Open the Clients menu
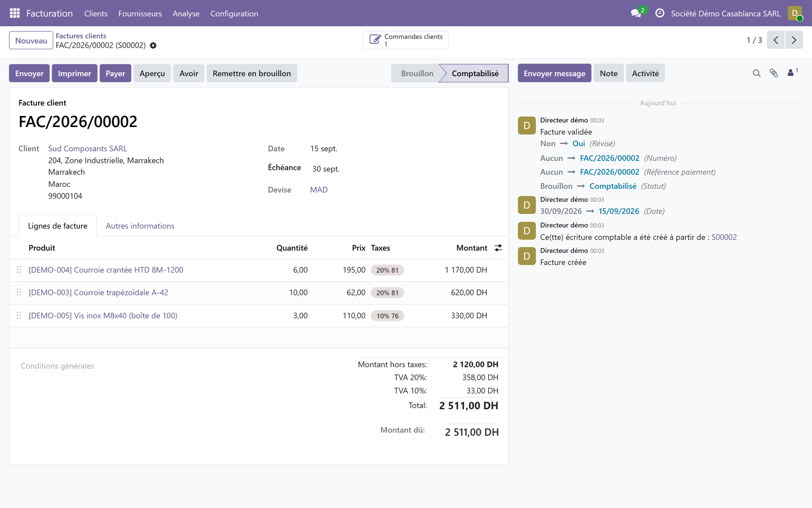This screenshot has width=812, height=508. tap(96, 14)
